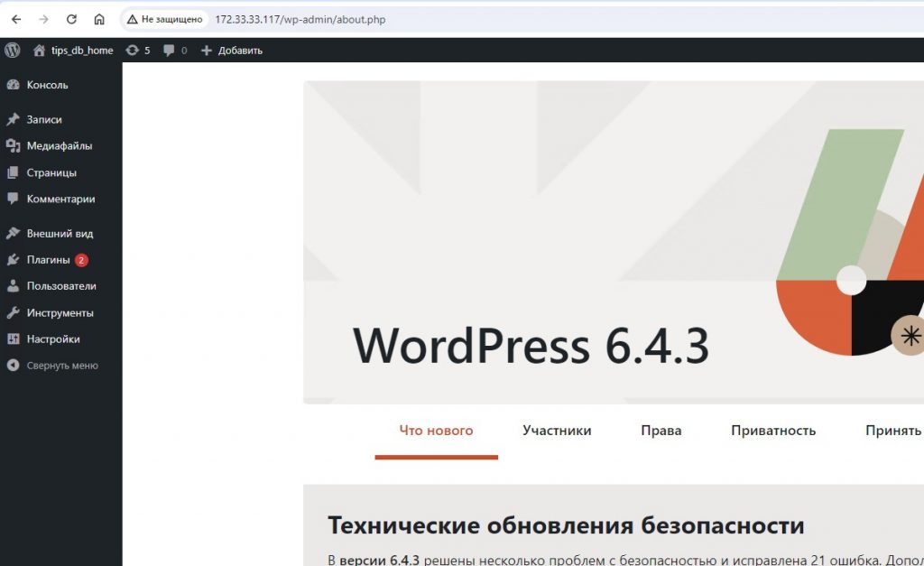Open Настройки settings menu

53,339
